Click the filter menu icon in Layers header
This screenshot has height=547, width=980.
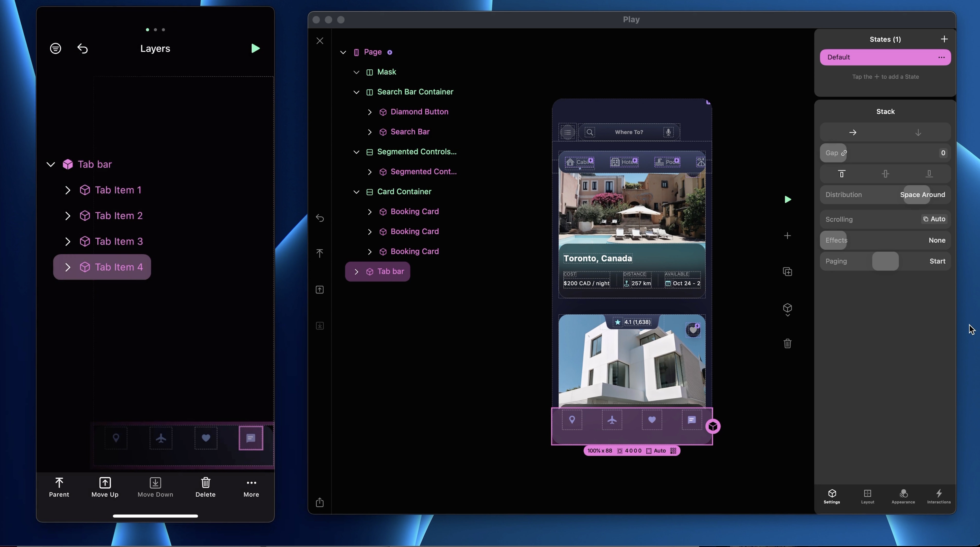[56, 49]
